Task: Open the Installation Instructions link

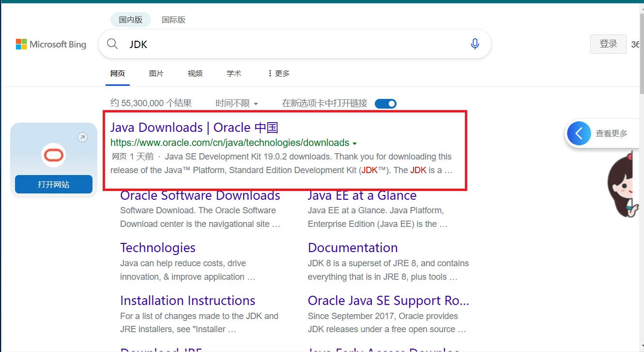Action: (188, 301)
